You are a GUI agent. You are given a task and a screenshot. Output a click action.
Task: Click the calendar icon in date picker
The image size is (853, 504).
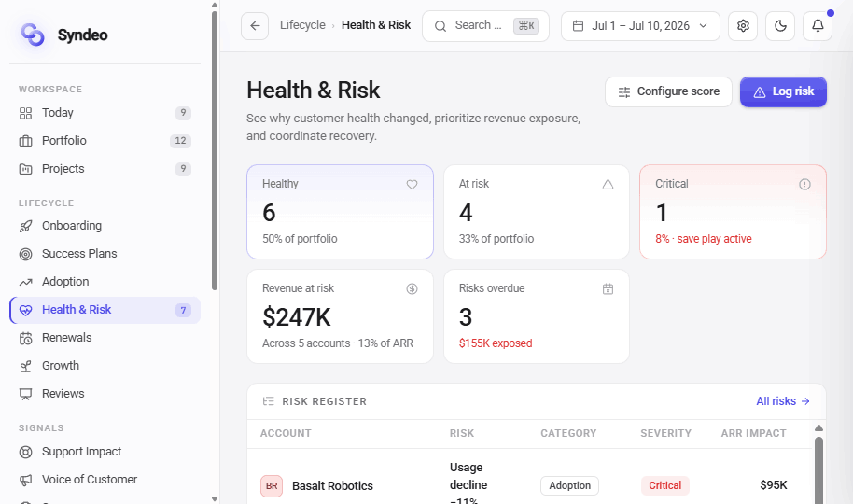579,25
